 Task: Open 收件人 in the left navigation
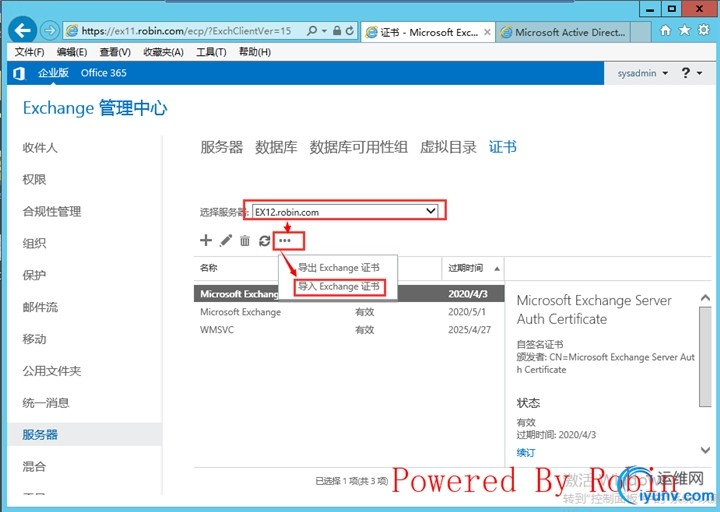[x=40, y=147]
